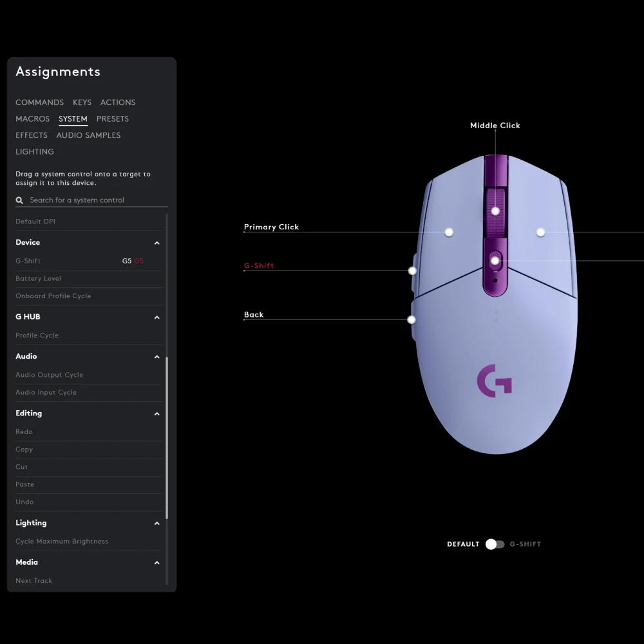Click the Primary Click label
644x644 pixels.
[272, 227]
